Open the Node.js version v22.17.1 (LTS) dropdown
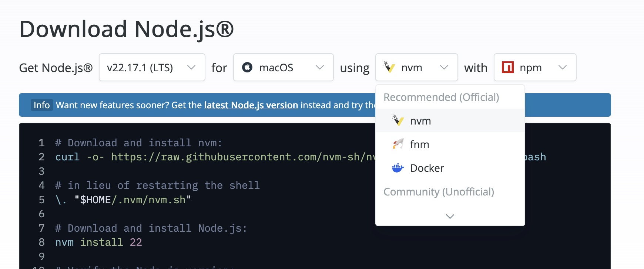The height and width of the screenshot is (269, 644). (x=152, y=67)
